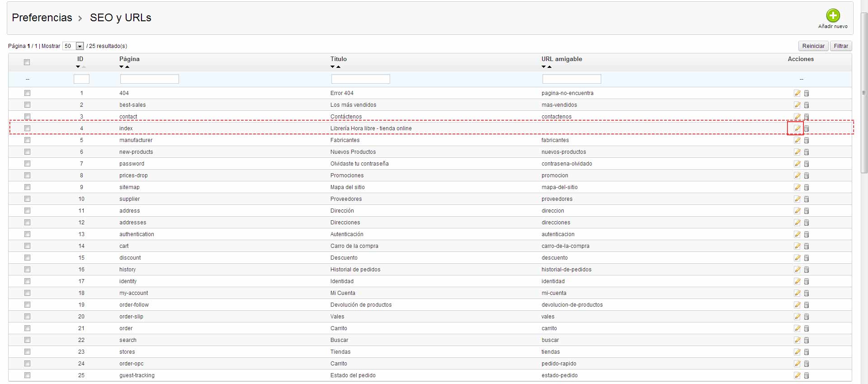Edit the order-follow row
Screen dimensions: 868x384
coord(797,305)
